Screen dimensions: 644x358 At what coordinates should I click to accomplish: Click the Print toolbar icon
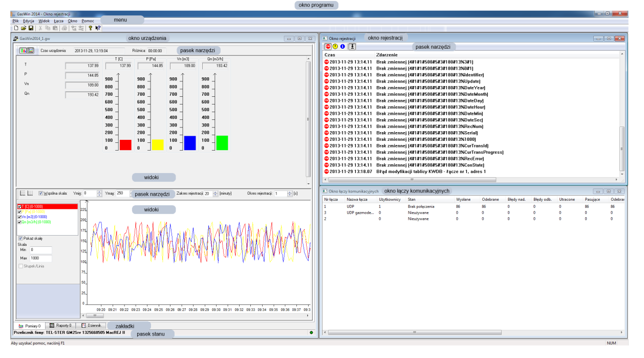click(x=65, y=28)
